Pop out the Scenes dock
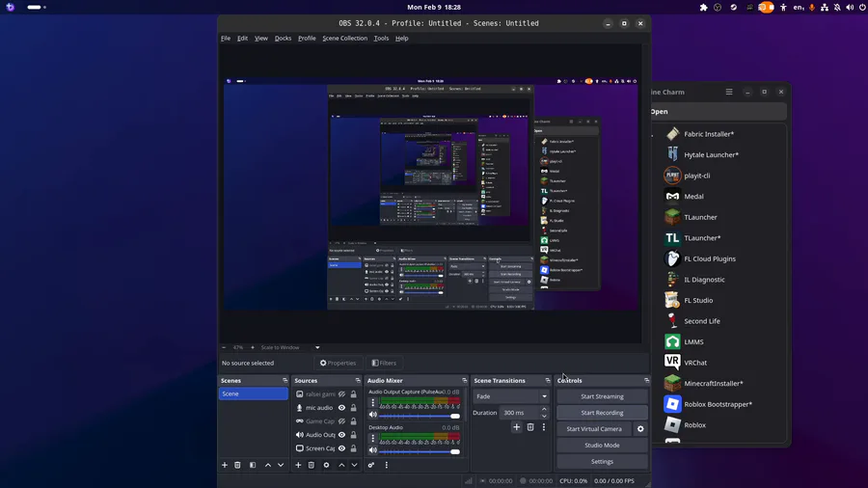Viewport: 868px width, 488px height. (x=285, y=381)
